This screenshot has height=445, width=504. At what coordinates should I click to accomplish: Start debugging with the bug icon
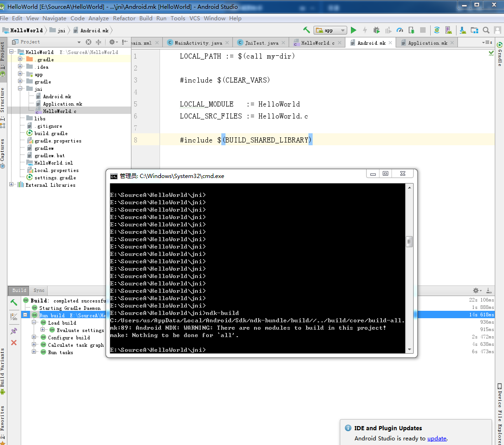click(376, 30)
